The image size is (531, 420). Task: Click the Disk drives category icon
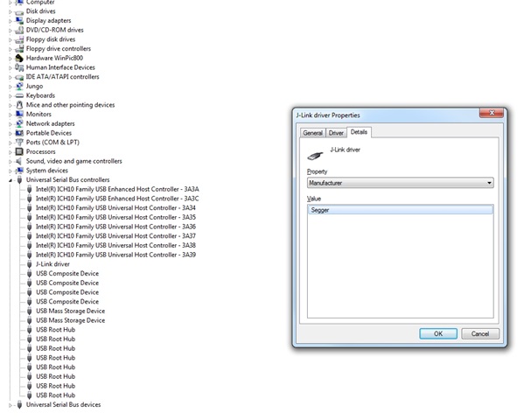19,12
